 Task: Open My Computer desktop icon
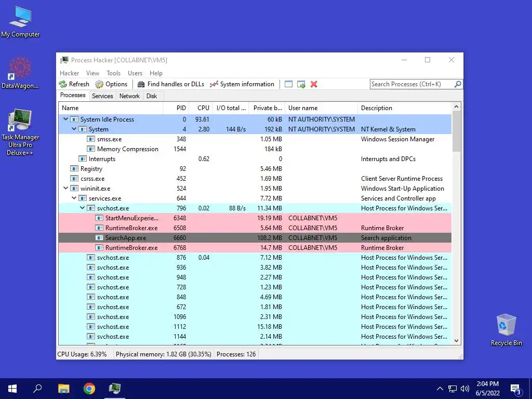click(x=20, y=21)
